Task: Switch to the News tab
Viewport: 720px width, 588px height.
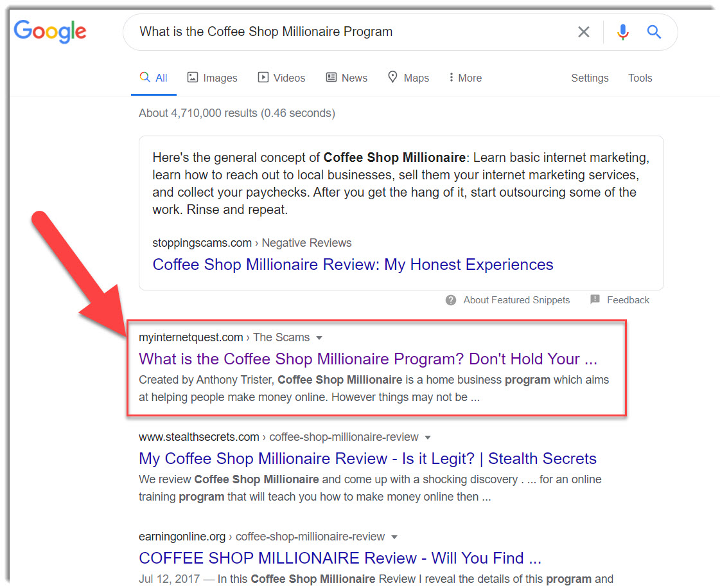Action: (x=347, y=78)
